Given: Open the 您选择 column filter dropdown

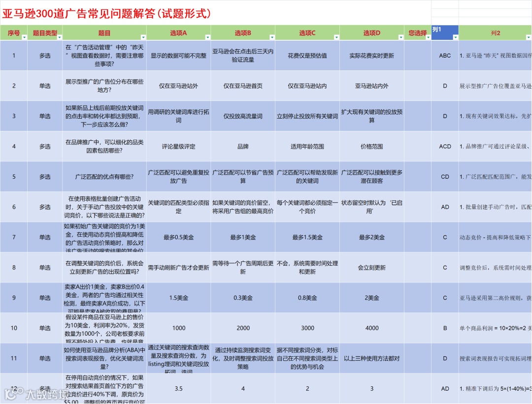Looking at the screenshot, I should pyautogui.click(x=428, y=37).
